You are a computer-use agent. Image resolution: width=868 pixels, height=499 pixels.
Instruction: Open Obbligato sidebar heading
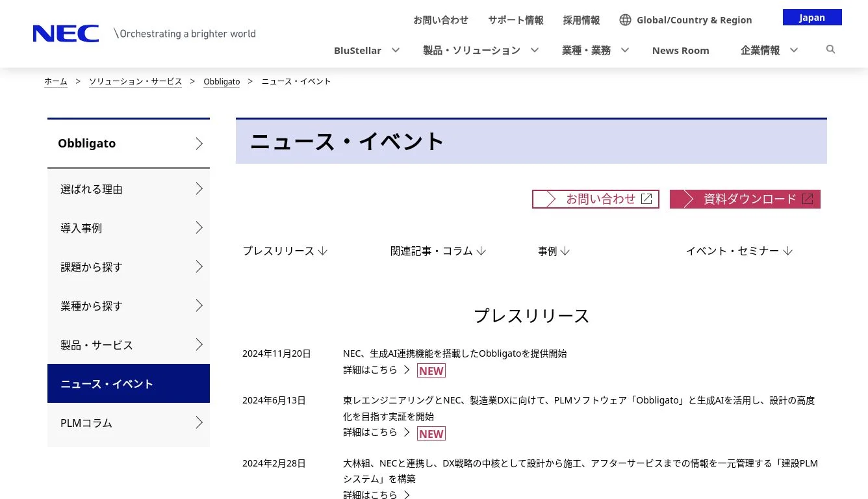[129, 144]
